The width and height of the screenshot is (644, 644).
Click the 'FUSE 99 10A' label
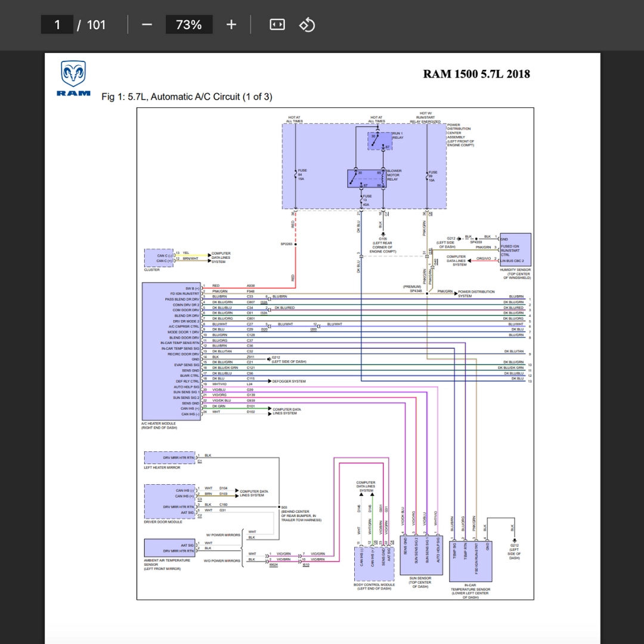pos(433,176)
